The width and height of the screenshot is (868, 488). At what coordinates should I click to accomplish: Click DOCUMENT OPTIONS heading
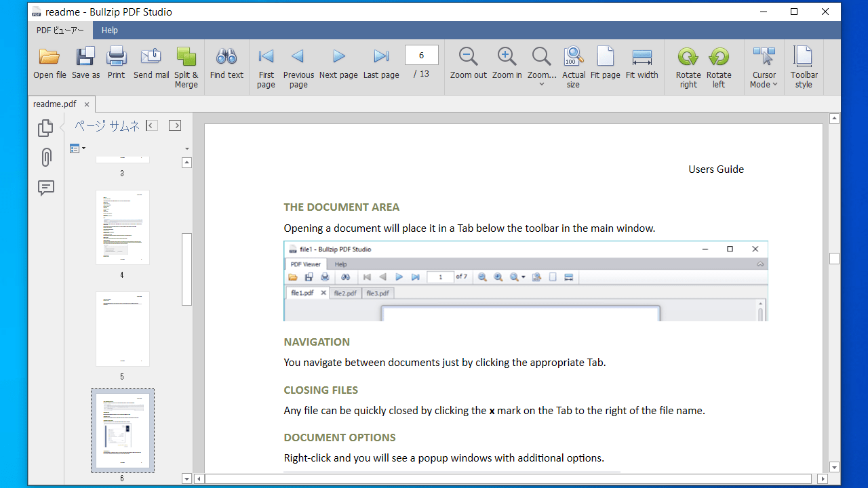[x=340, y=437]
